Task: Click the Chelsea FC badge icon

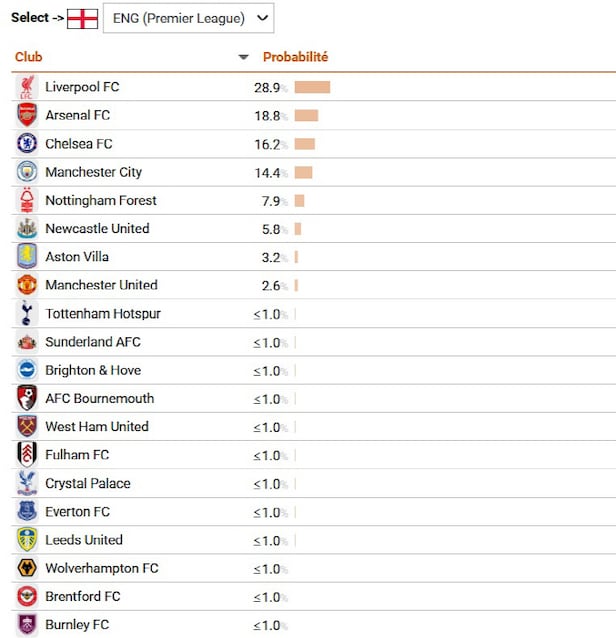Action: pos(27,144)
